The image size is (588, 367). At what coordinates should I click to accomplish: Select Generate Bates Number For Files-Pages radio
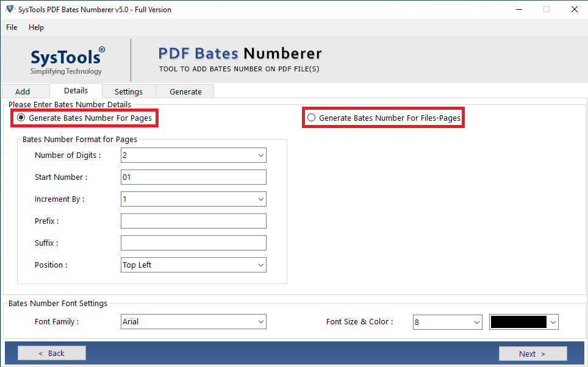(x=311, y=118)
